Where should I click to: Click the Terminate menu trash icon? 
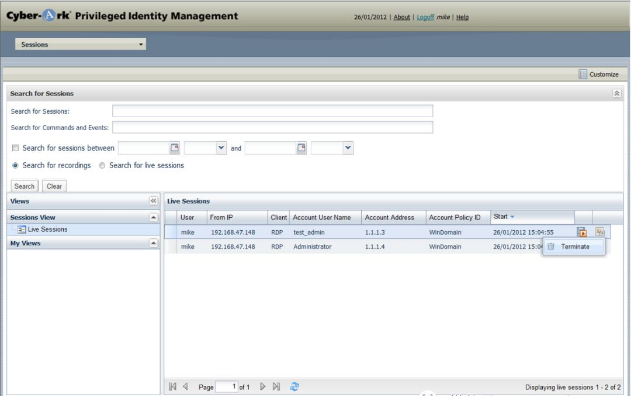(x=551, y=247)
